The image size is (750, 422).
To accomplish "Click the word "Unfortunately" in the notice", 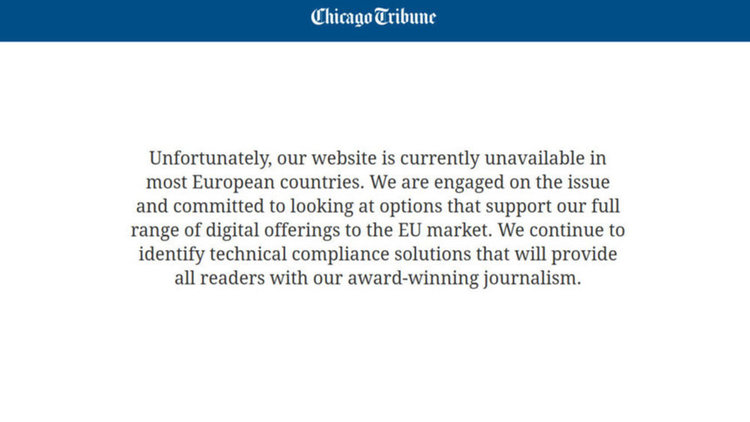I will [x=210, y=158].
